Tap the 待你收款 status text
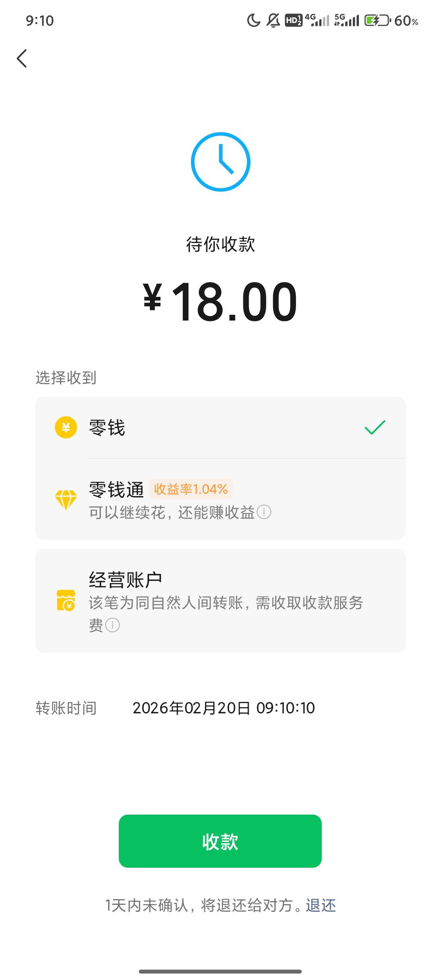Viewport: 441px width, 980px height. coord(220,245)
